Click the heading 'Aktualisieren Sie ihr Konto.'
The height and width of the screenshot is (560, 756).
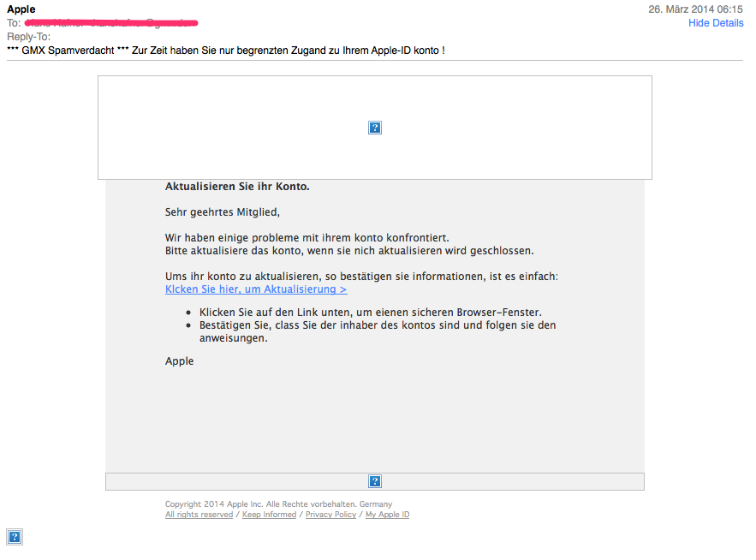pyautogui.click(x=237, y=186)
